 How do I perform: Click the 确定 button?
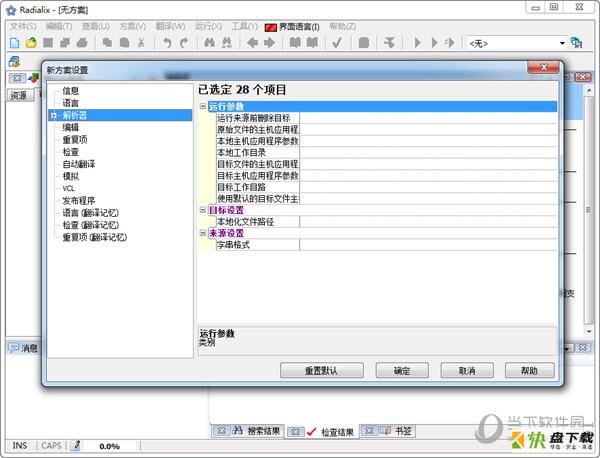(x=402, y=370)
